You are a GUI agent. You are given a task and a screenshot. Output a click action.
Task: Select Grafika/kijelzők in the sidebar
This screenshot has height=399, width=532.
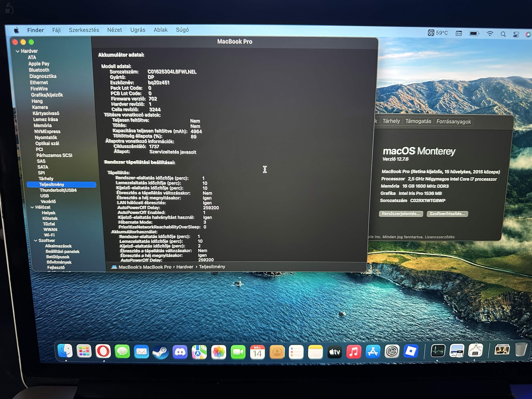click(x=47, y=95)
